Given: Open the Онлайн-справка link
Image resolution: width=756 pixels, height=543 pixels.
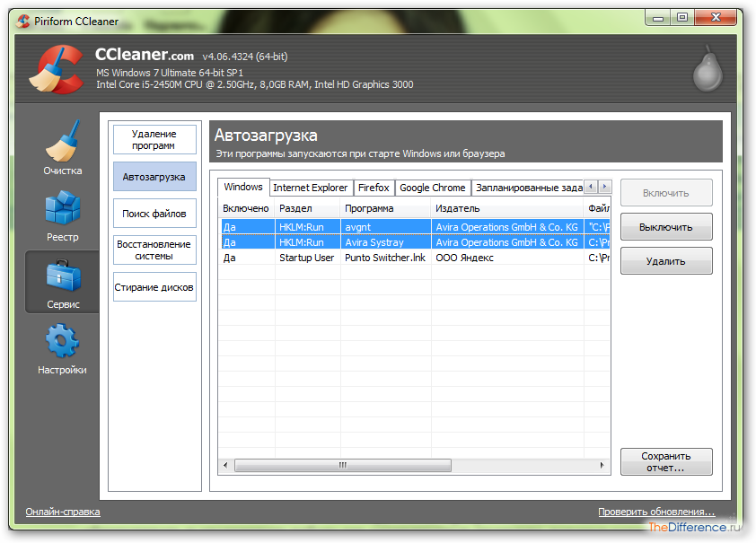Looking at the screenshot, I should point(63,512).
